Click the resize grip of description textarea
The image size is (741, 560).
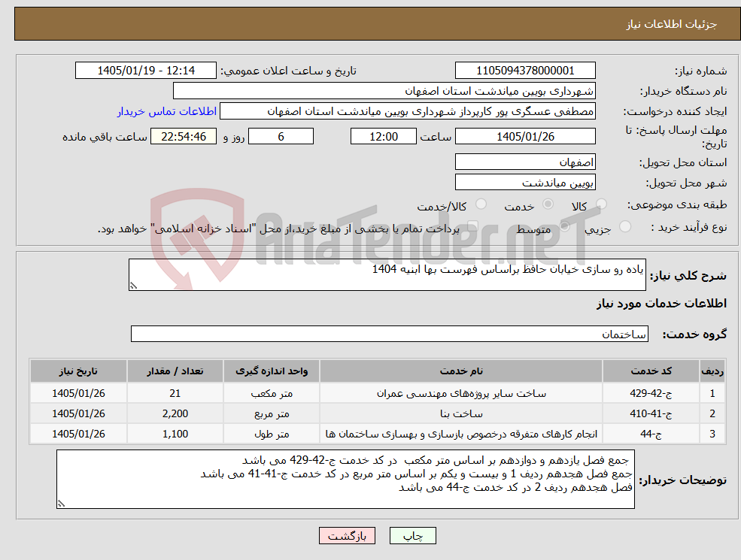click(x=134, y=286)
